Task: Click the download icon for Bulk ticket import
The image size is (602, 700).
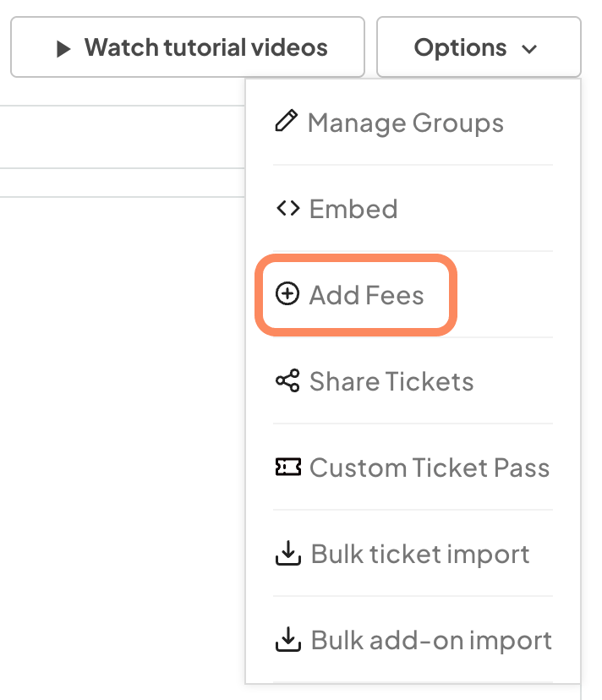Action: pyautogui.click(x=287, y=554)
